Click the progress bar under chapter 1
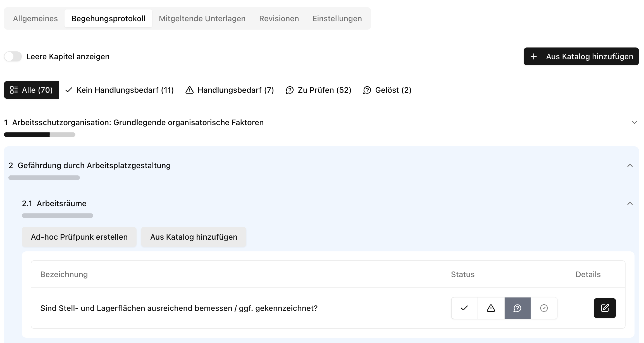 coord(39,135)
